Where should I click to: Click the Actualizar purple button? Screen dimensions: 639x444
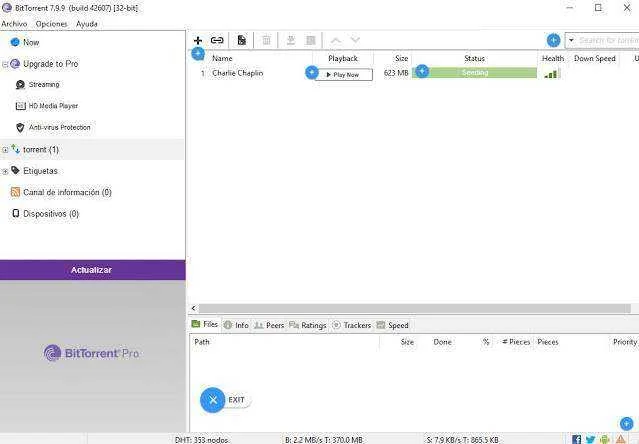(x=93, y=270)
